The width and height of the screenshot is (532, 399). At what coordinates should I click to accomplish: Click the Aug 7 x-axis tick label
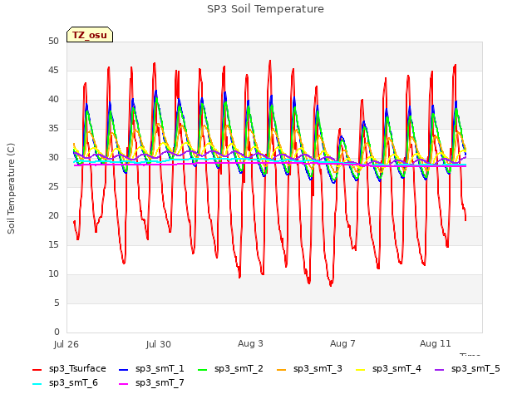(x=342, y=343)
